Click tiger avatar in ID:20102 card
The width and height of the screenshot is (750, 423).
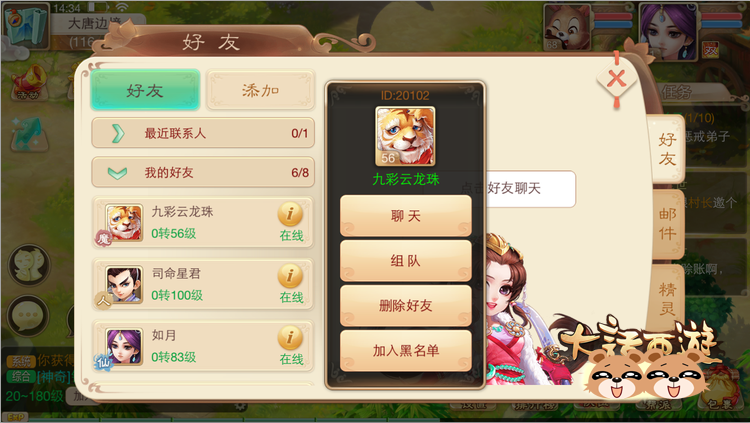pos(405,136)
